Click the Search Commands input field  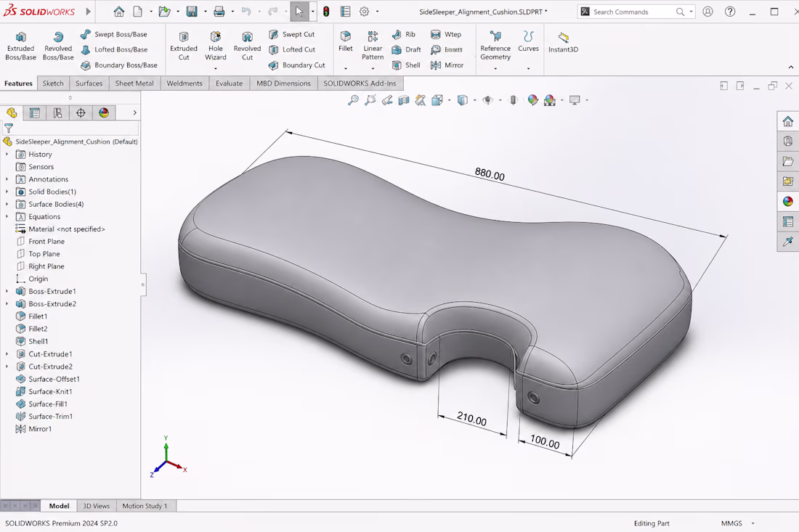(x=631, y=12)
